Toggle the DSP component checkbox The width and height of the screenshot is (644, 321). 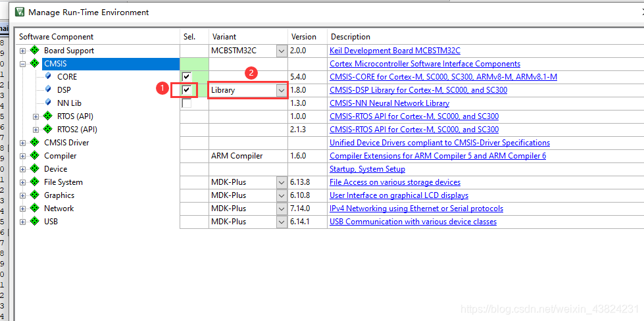[187, 90]
